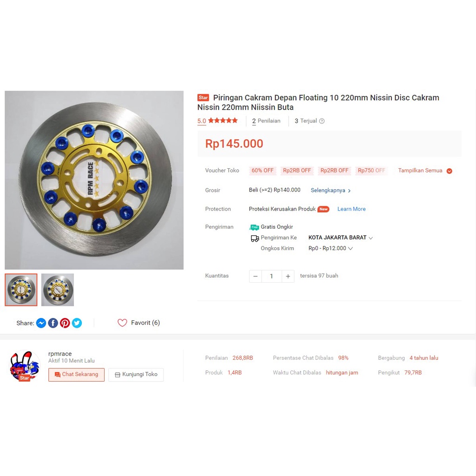Image resolution: width=476 pixels, height=476 pixels.
Task: Share product on Pinterest
Action: click(x=65, y=323)
